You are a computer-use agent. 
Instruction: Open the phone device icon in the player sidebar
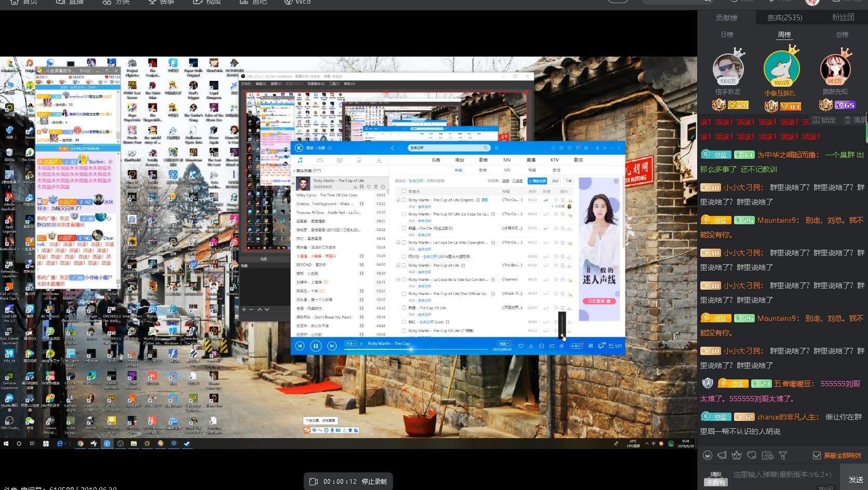point(359,160)
